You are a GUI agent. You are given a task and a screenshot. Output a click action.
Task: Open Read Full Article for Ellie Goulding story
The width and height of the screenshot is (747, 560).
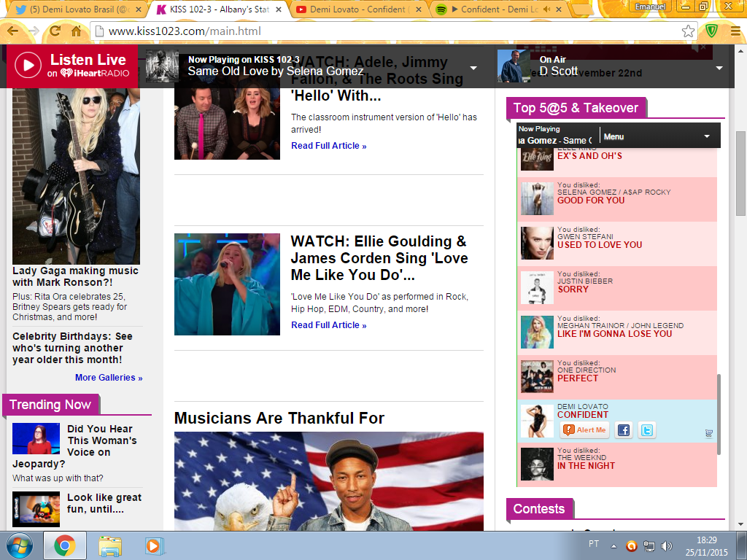coord(329,325)
